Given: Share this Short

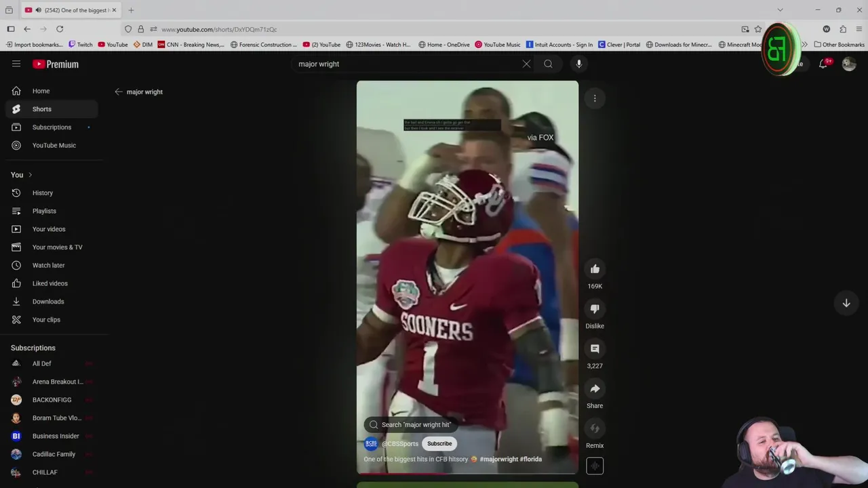Looking at the screenshot, I should click(595, 388).
